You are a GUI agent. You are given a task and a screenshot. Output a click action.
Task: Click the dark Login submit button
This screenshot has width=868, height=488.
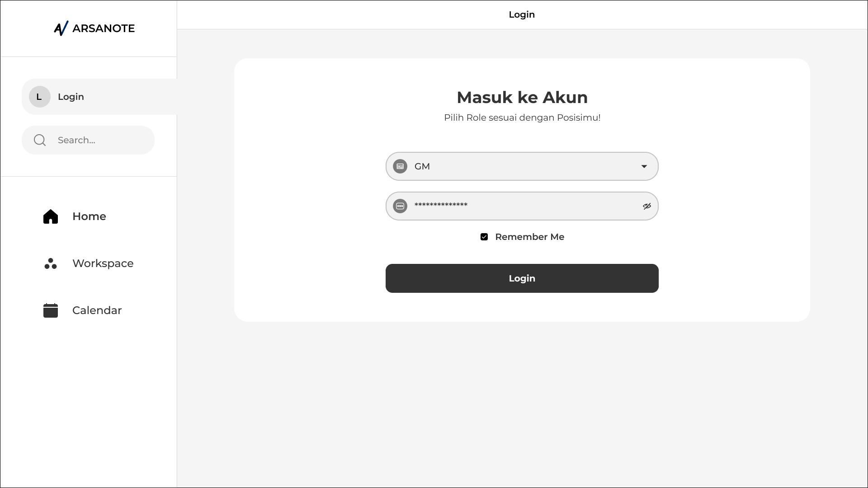[x=522, y=278]
